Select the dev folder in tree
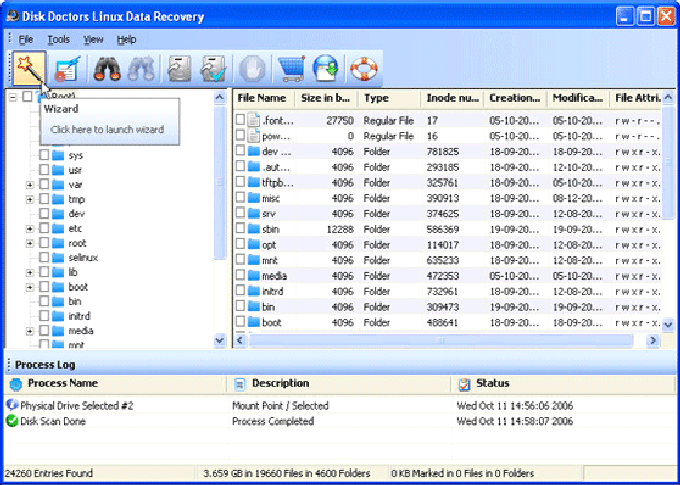The width and height of the screenshot is (680, 485). coord(76,213)
